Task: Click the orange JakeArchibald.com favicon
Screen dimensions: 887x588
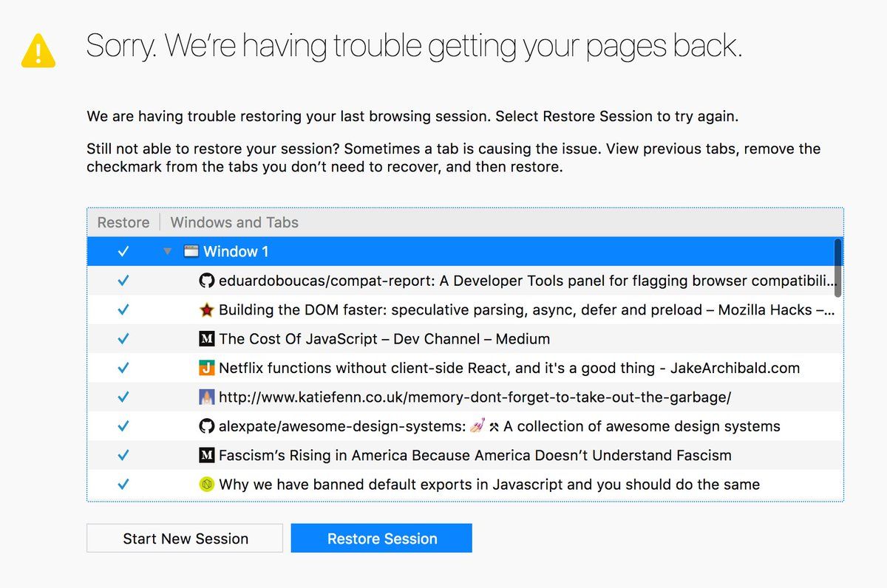Action: [x=207, y=368]
